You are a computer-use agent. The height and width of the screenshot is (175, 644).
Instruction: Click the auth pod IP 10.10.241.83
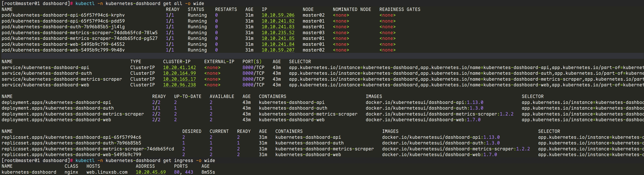tap(278, 27)
